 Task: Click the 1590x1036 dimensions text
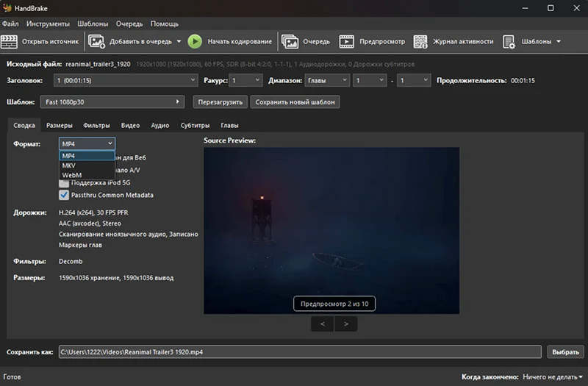click(116, 278)
